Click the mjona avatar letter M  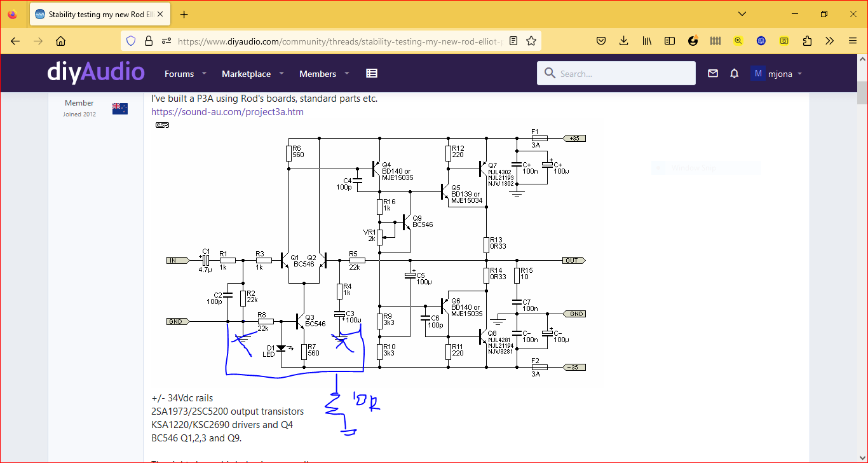pos(757,74)
